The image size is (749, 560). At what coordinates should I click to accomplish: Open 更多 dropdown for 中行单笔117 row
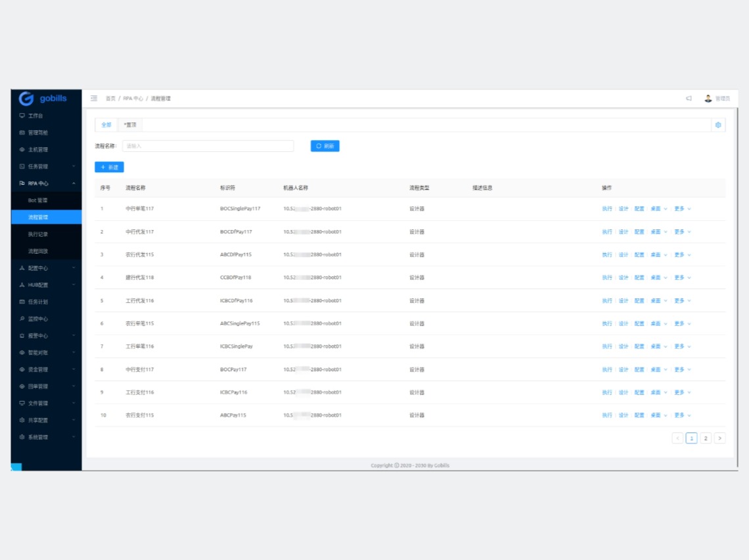click(x=682, y=209)
